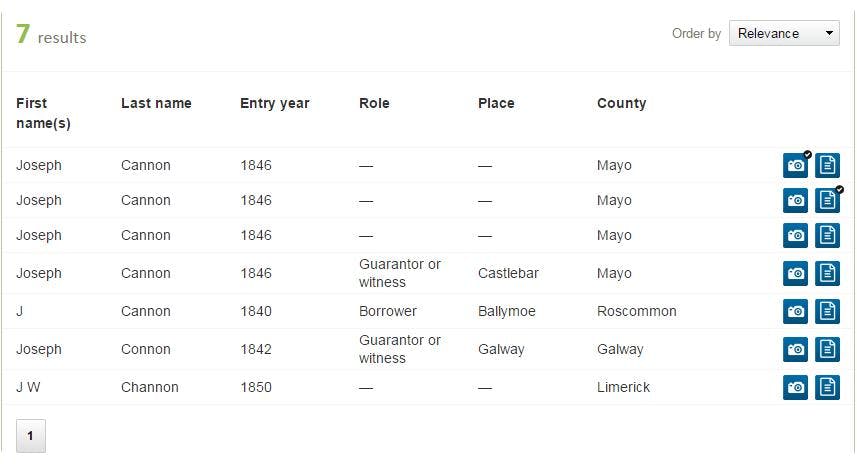Viewport: 857px width, 464px height.
Task: Open image for first Joseph Cannon row
Action: (x=795, y=166)
